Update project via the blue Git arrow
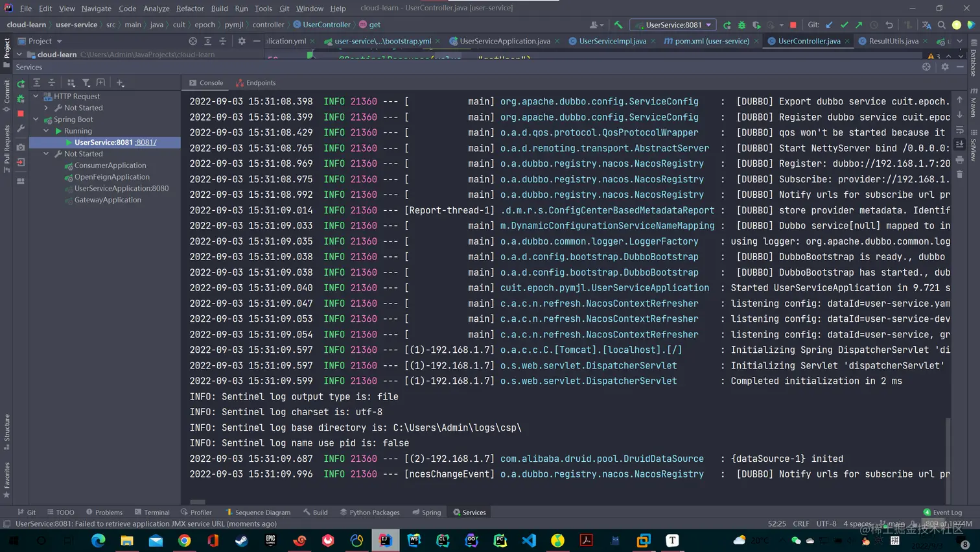980x552 pixels. coord(830,25)
